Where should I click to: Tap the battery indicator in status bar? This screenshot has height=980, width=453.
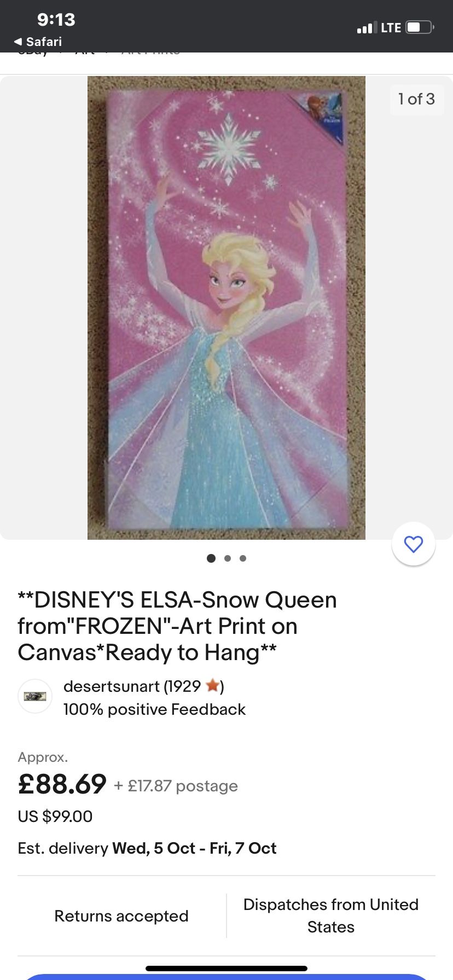click(420, 27)
